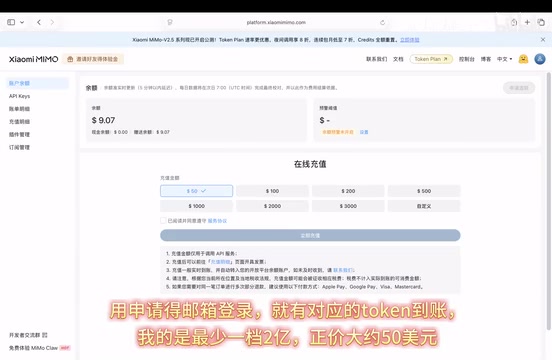Select the $ 200 recharge amount
This screenshot has height=360, width=552.
click(348, 191)
